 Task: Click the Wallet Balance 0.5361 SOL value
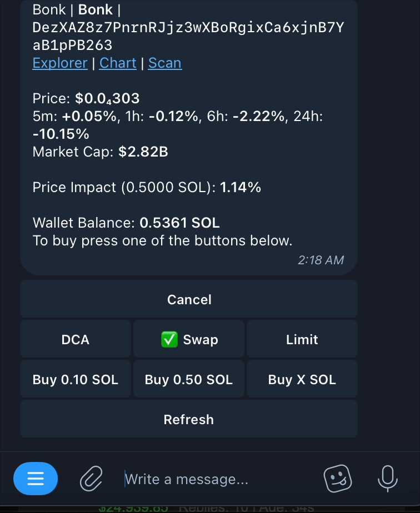179,223
